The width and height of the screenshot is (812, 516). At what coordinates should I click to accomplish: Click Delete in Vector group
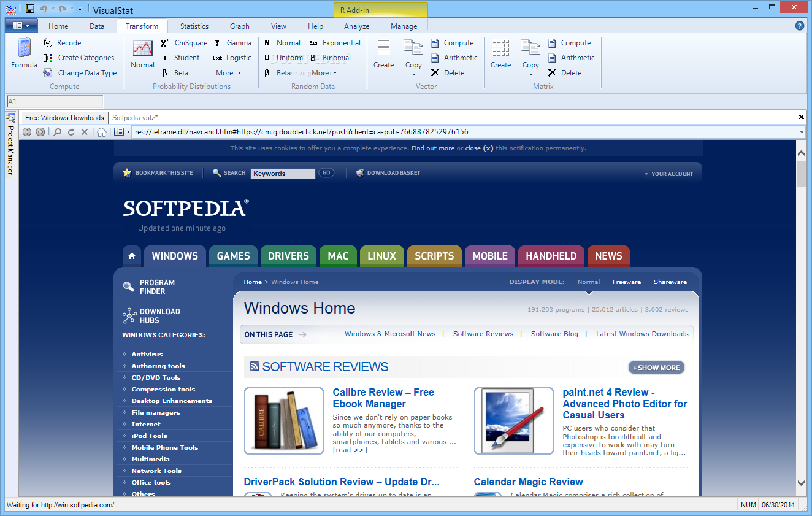tap(448, 73)
